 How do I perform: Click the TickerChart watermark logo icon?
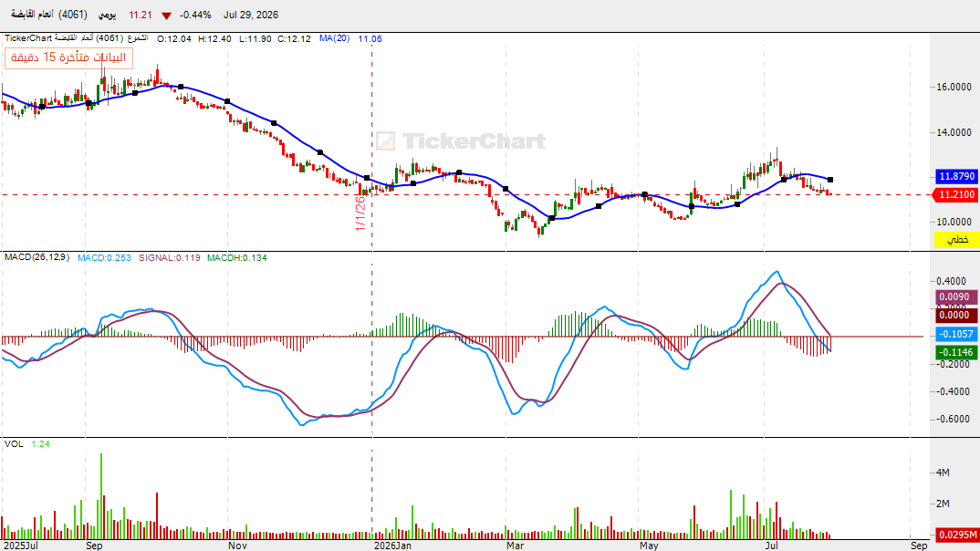[385, 141]
